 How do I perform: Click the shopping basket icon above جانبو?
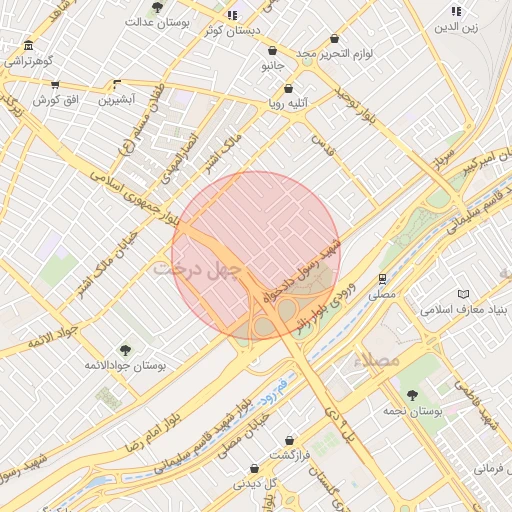(272, 51)
